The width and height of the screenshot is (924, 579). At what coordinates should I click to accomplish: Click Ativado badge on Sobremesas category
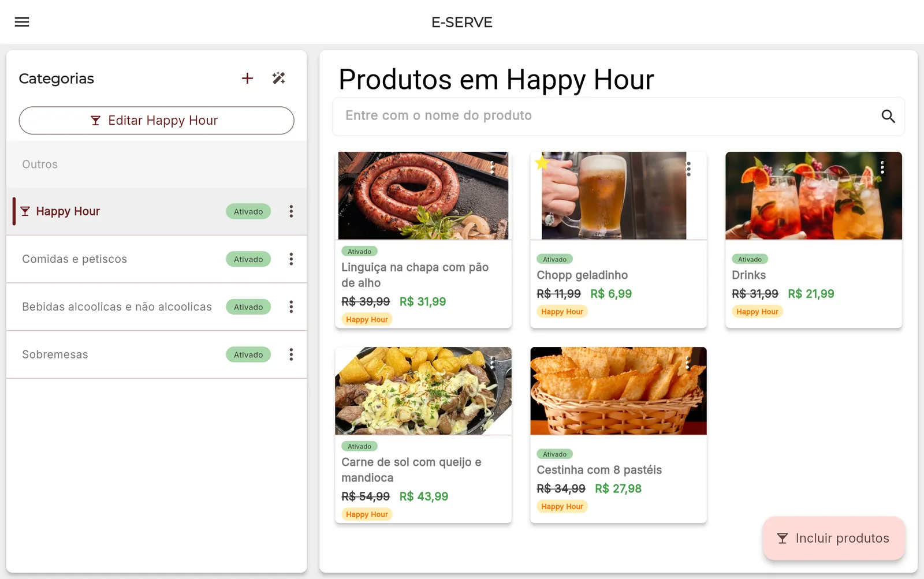[x=248, y=355]
